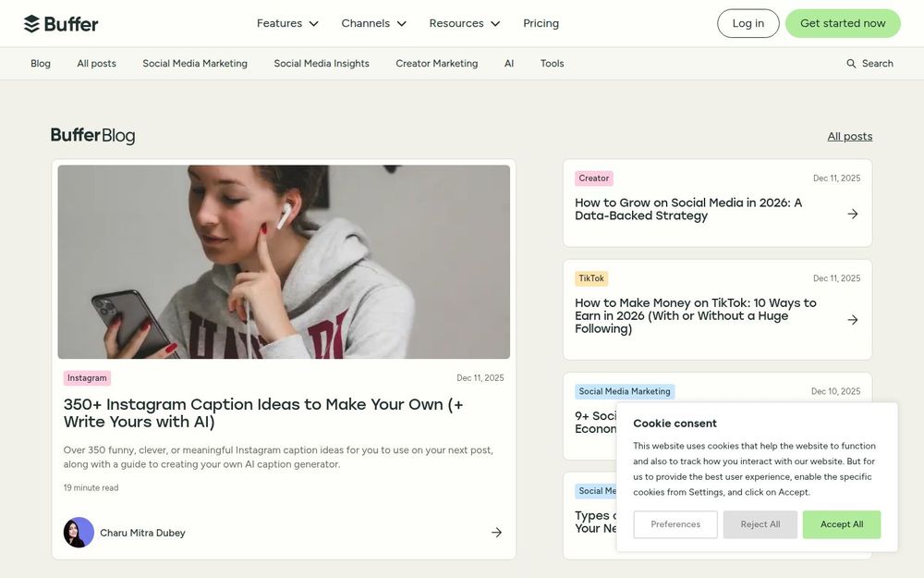Viewport: 924px width, 578px height.
Task: Click the Creator tag label
Action: [594, 178]
